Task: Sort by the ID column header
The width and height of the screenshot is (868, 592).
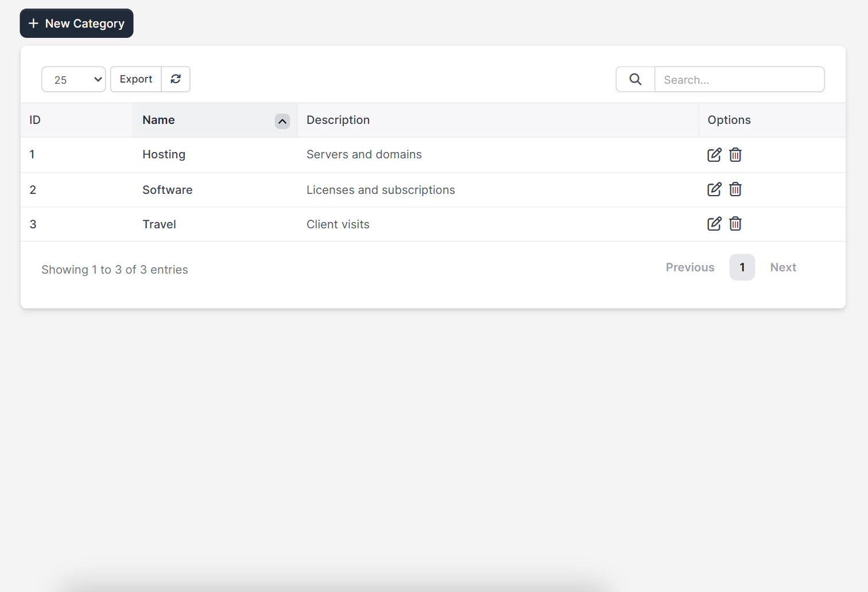Action: tap(76, 120)
